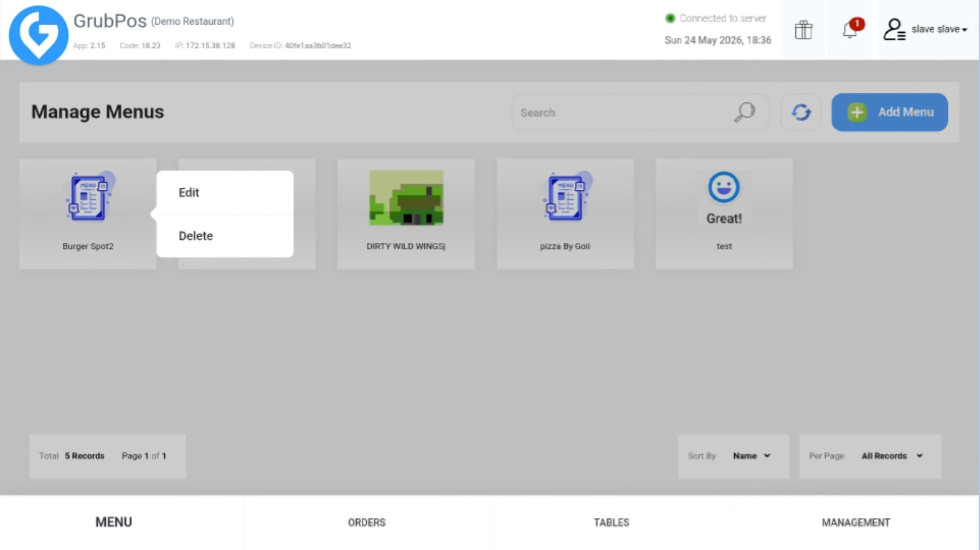Viewport: 980px width, 550px height.
Task: Open the DIRTY WILD WINGSj menu image
Action: click(x=406, y=197)
